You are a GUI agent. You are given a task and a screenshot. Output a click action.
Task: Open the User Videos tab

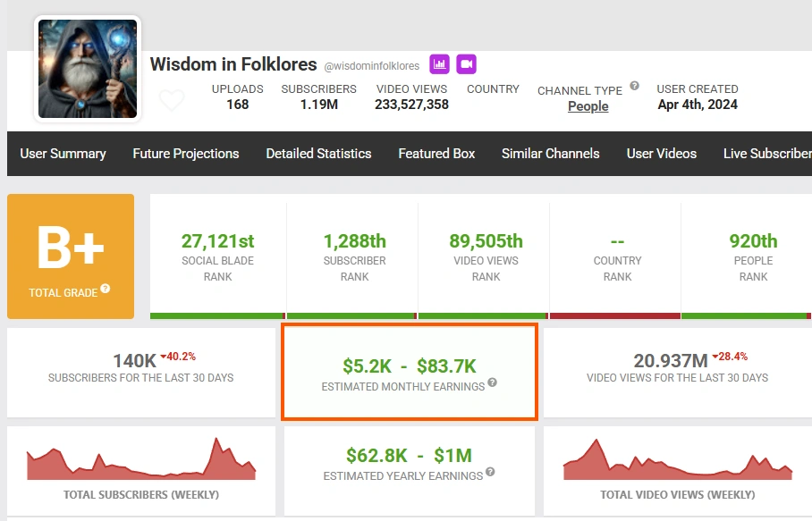[661, 154]
